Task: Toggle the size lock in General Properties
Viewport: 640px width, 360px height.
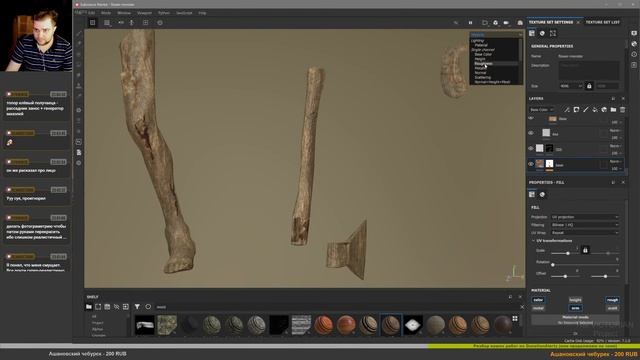Action: click(x=589, y=86)
